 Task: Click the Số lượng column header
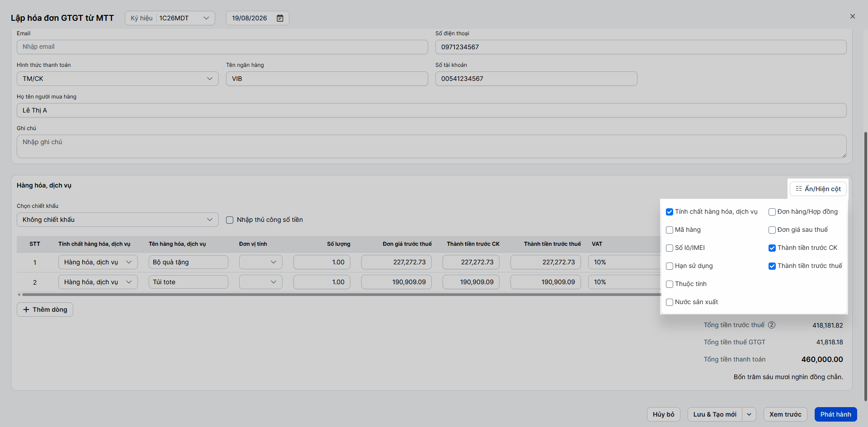(339, 244)
